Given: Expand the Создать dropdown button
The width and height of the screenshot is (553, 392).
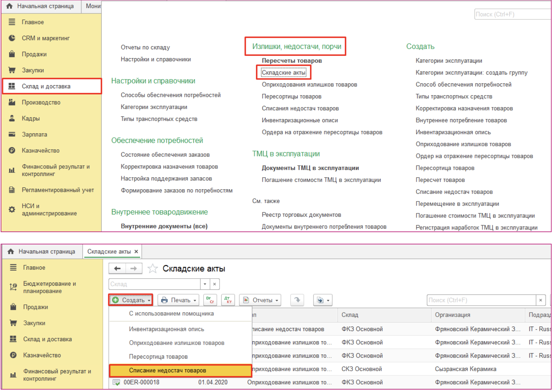Looking at the screenshot, I should (x=131, y=300).
